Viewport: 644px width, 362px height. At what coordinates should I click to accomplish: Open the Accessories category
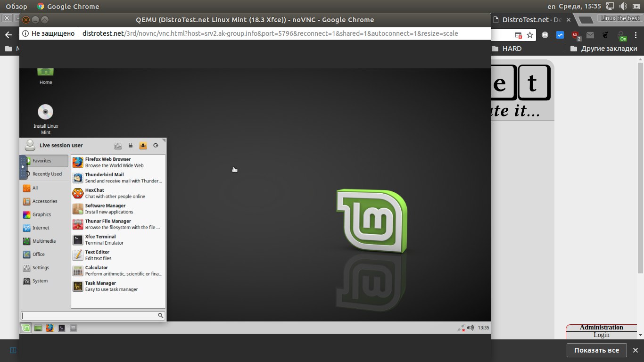pyautogui.click(x=45, y=201)
